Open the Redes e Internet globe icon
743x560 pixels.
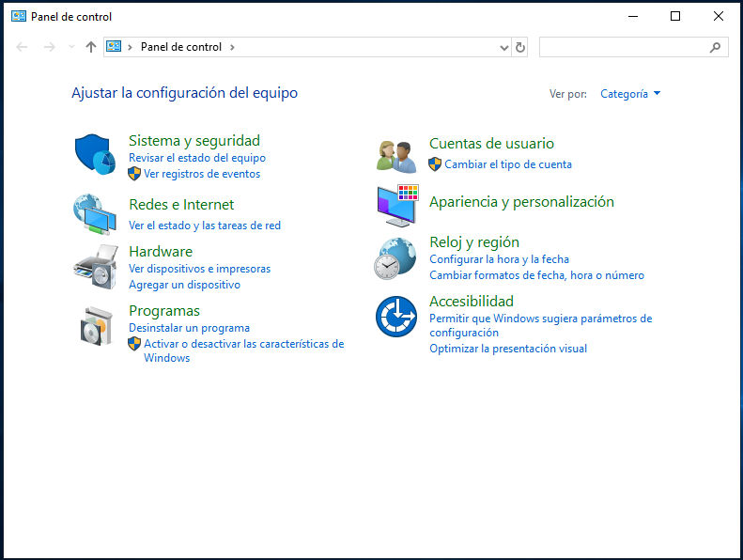(95, 214)
